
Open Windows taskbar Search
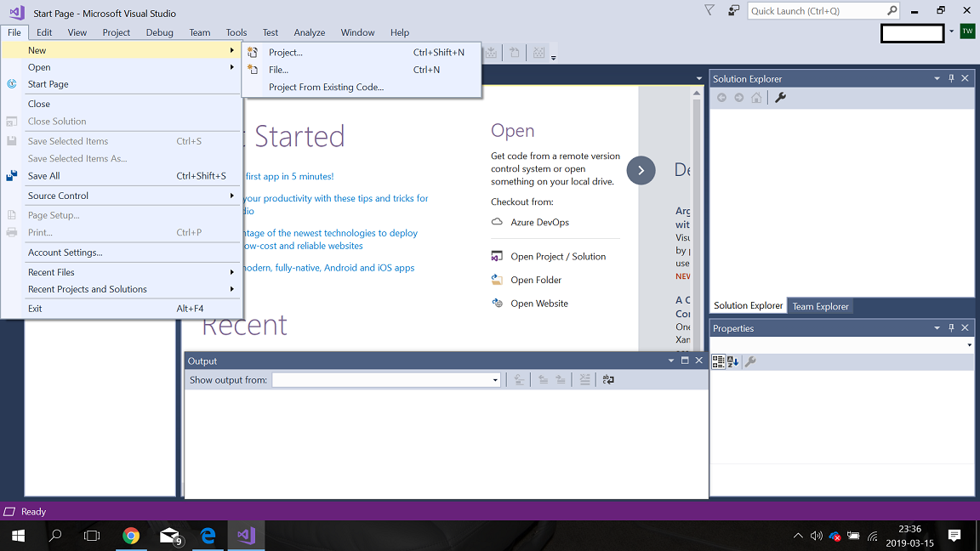55,536
